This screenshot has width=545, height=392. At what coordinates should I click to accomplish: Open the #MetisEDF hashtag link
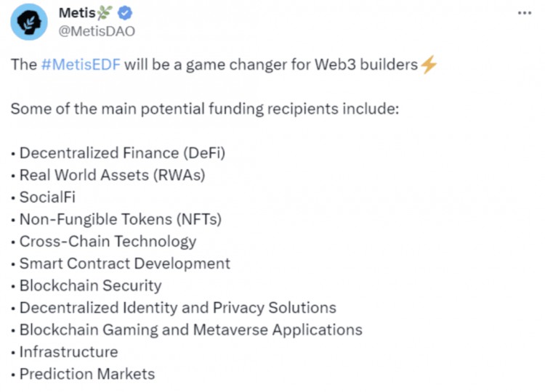point(81,65)
